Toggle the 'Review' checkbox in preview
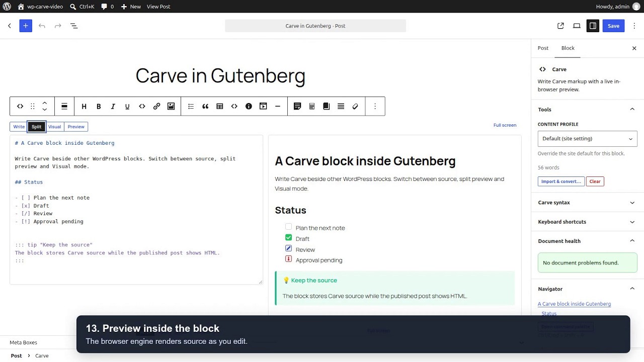The image size is (644, 362). click(x=288, y=248)
